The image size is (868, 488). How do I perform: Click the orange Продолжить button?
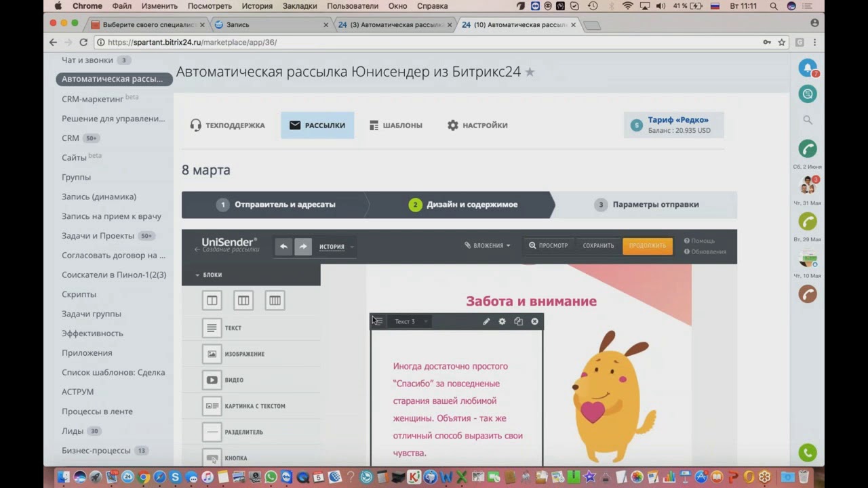pyautogui.click(x=648, y=245)
